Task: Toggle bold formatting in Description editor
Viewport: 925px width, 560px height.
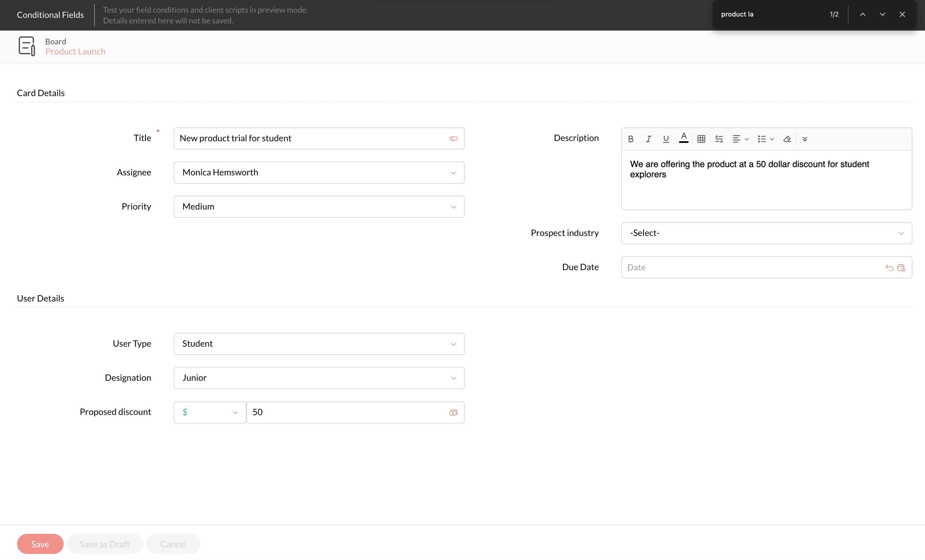Action: [x=631, y=139]
